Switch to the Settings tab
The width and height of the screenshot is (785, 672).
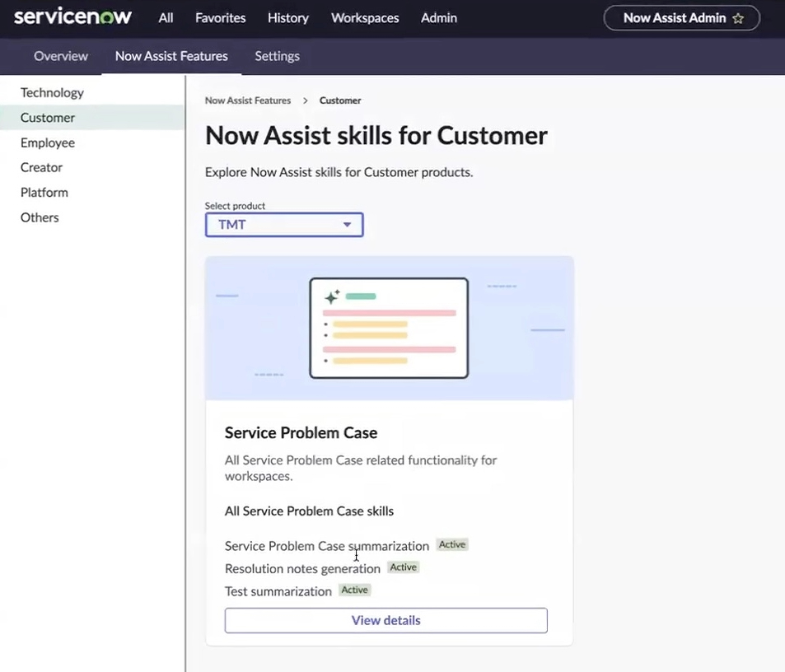tap(277, 56)
